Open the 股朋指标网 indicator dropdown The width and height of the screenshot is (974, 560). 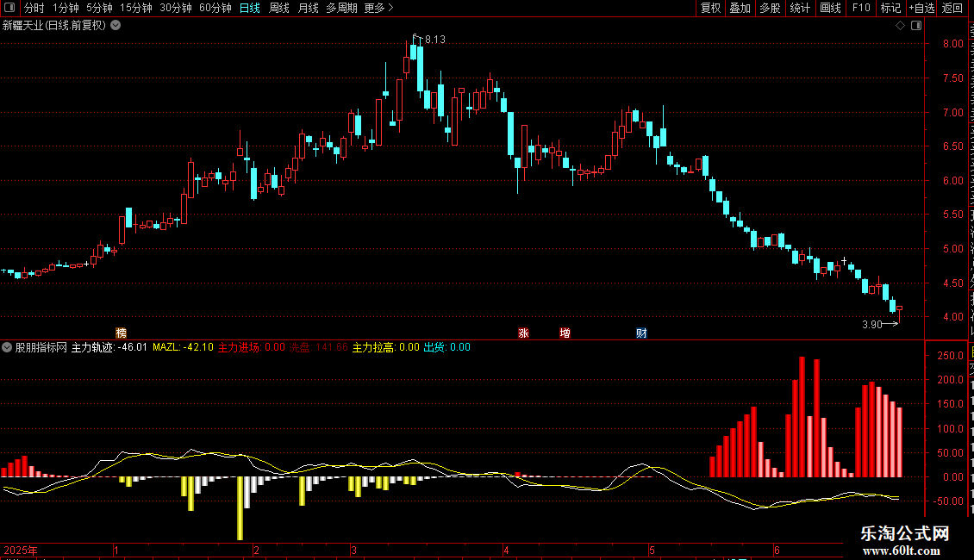click(7, 347)
